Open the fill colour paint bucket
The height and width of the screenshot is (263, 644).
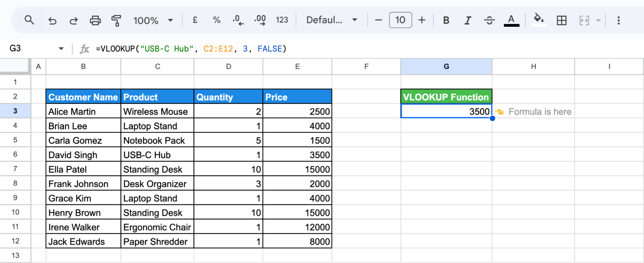coord(539,20)
